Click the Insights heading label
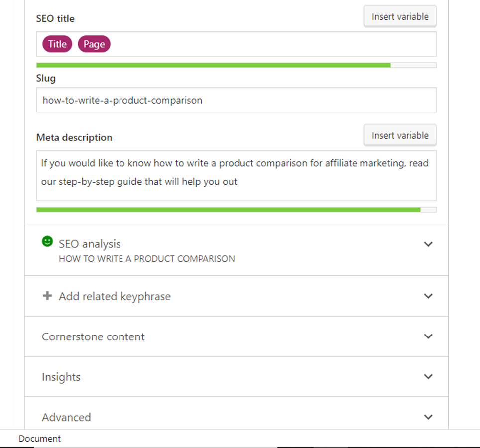This screenshot has height=448, width=480. point(61,377)
